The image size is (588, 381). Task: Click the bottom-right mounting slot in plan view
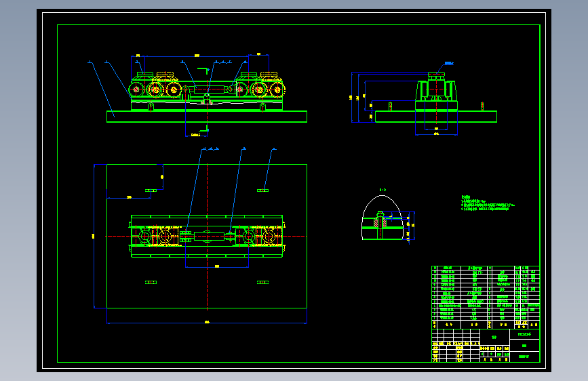pos(262,283)
